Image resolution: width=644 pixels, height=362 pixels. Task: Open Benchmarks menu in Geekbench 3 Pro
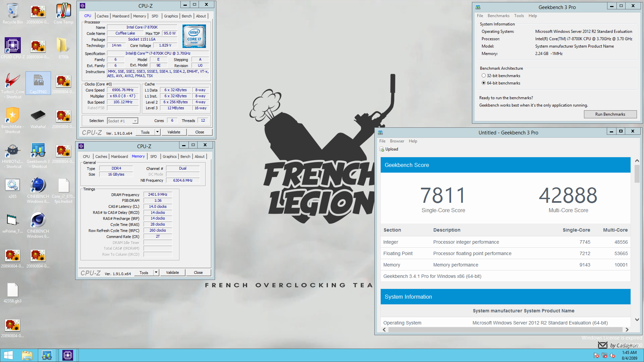tap(498, 16)
